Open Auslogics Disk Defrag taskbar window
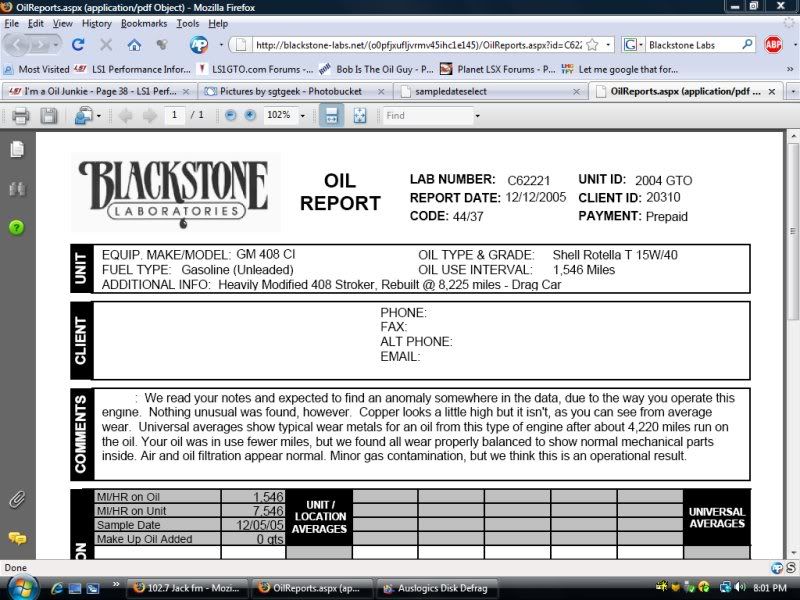This screenshot has height=600, width=800. point(438,588)
